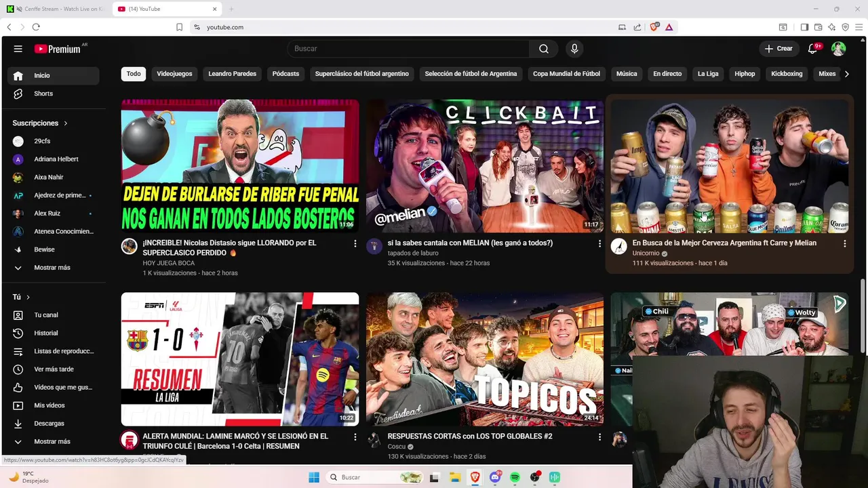Image resolution: width=868 pixels, height=488 pixels.
Task: Go to Inicio in the sidebar
Action: [54, 75]
